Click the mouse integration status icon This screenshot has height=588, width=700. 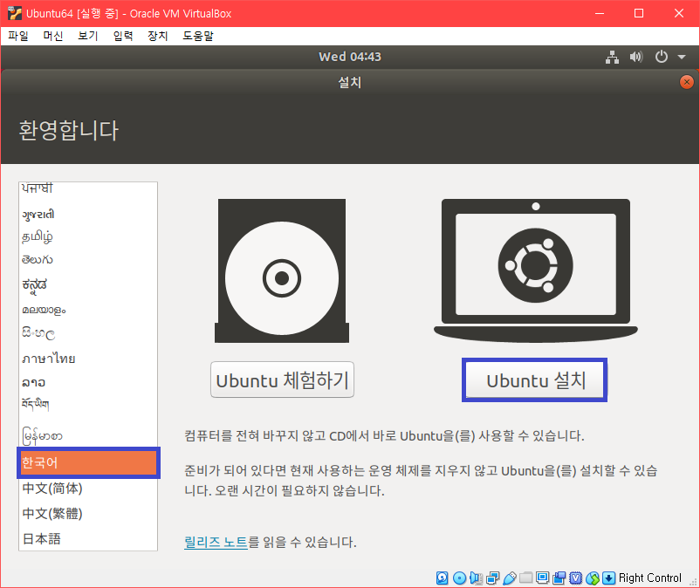point(593,578)
